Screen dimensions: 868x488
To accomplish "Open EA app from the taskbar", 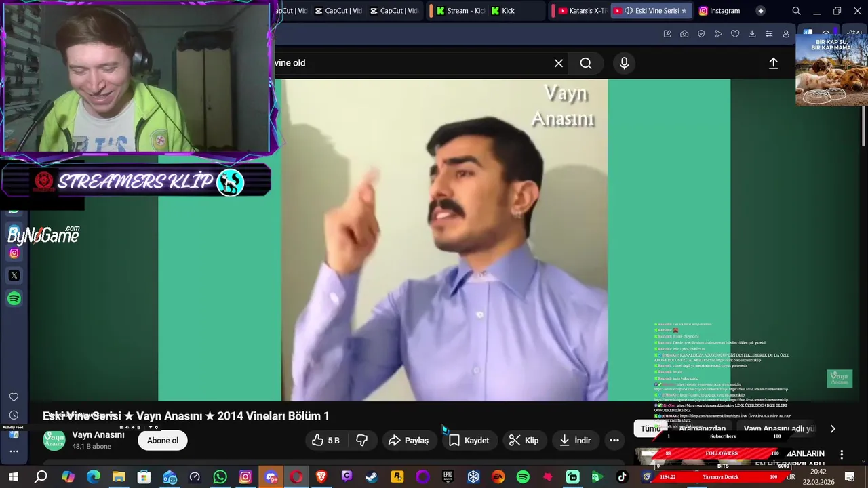I will click(x=498, y=477).
